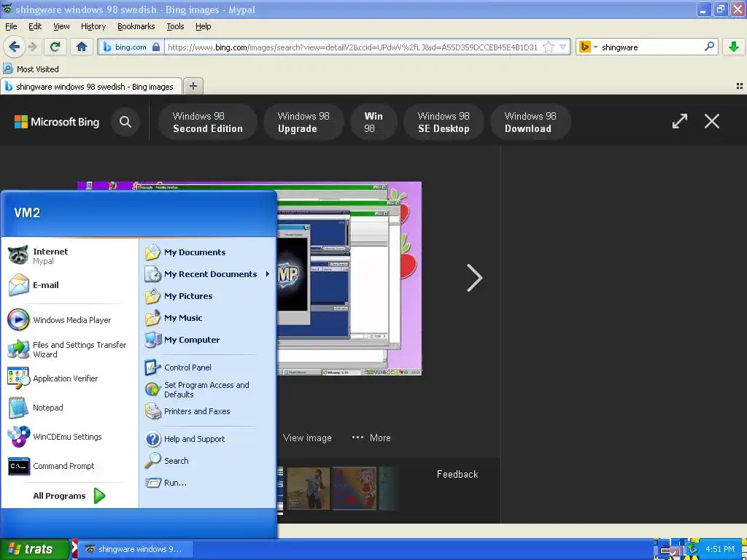
Task: Click the Bing round search icon
Action: click(125, 122)
